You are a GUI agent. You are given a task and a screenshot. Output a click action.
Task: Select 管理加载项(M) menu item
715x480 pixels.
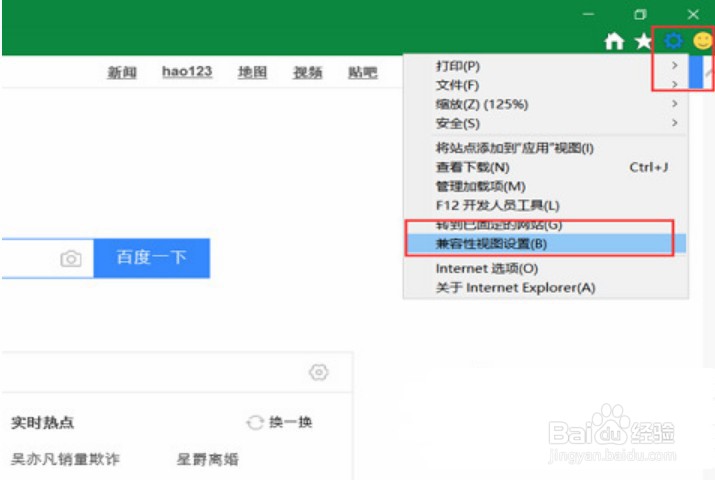tap(546, 186)
